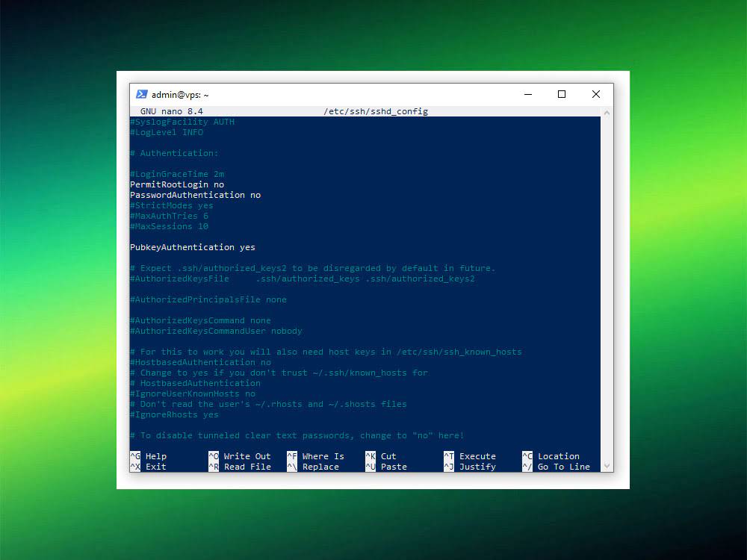
Task: Click Paste in the shortcut bar
Action: click(387, 466)
